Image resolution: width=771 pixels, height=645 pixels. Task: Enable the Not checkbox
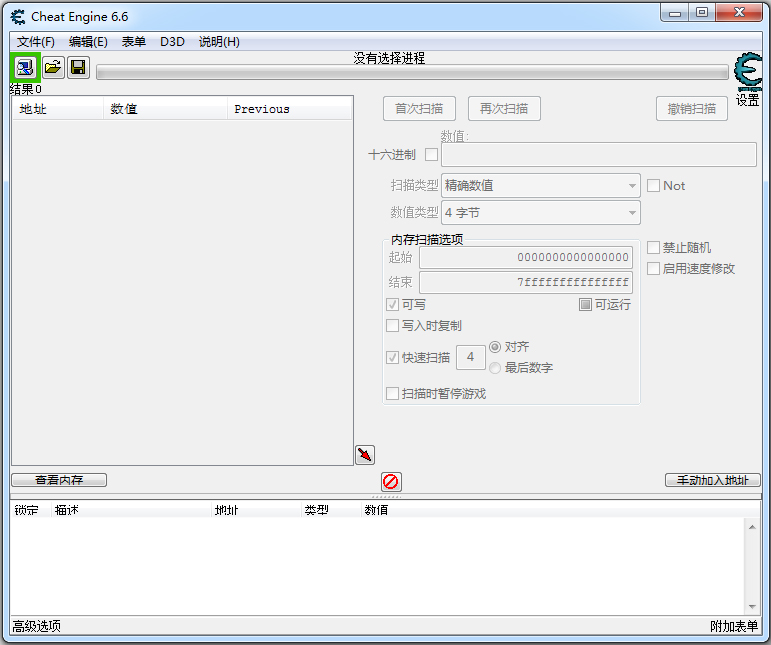tap(653, 185)
